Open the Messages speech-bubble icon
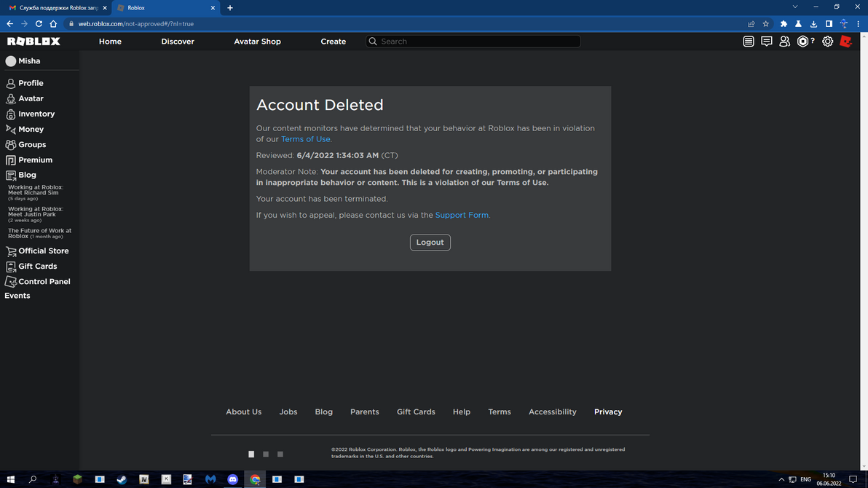Screen dimensions: 868x488 pyautogui.click(x=767, y=41)
